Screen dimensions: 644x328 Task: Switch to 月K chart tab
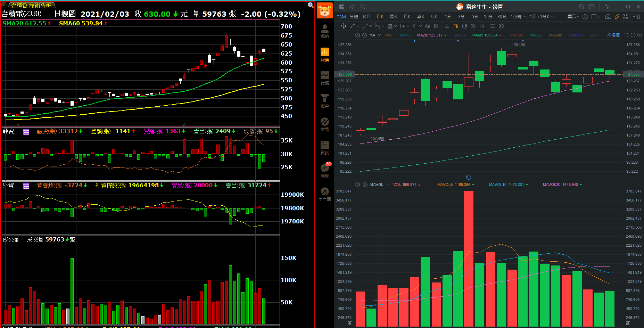pos(407,17)
